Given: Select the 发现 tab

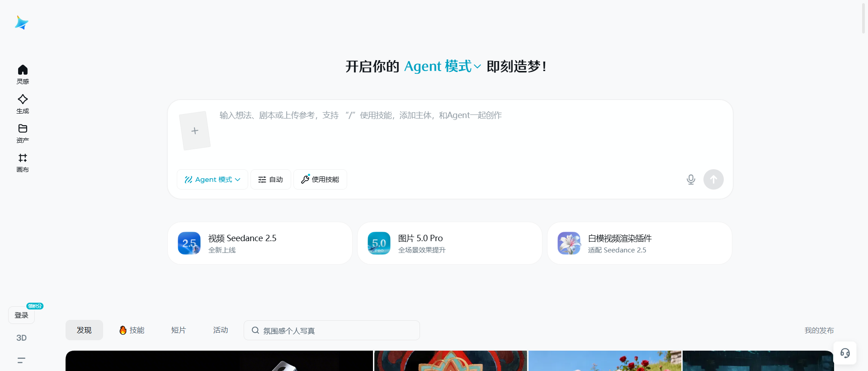Looking at the screenshot, I should [84, 330].
